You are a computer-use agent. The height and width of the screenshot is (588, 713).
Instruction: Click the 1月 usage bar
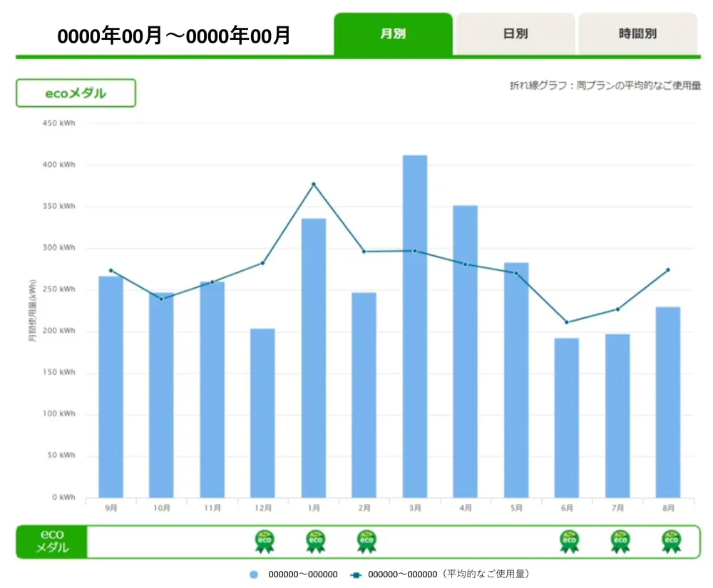314,358
